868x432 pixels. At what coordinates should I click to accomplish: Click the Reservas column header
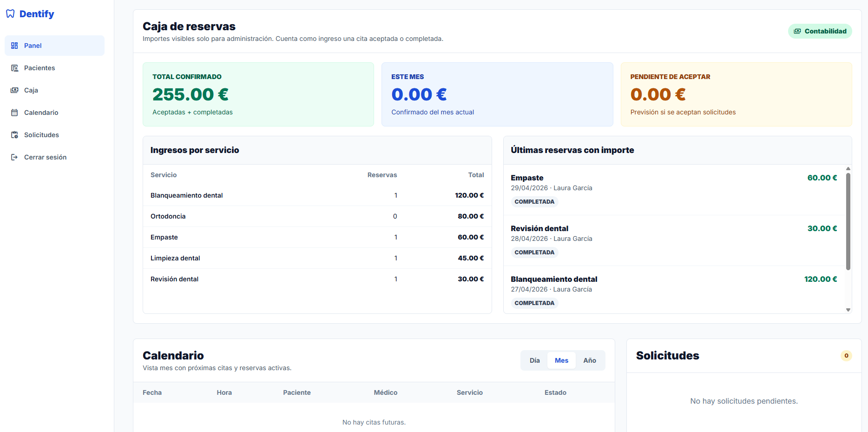click(x=382, y=175)
